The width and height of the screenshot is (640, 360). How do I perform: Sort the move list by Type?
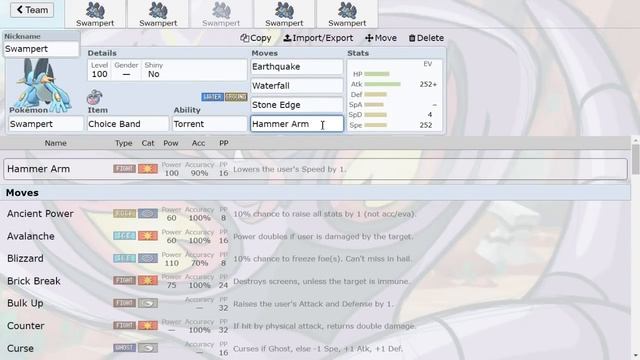tap(123, 143)
